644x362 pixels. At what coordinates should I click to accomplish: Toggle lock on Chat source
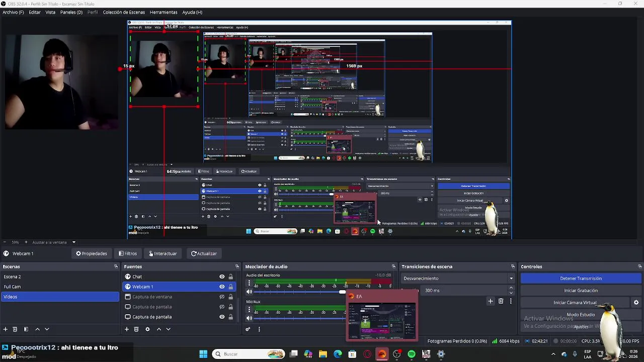pyautogui.click(x=231, y=277)
